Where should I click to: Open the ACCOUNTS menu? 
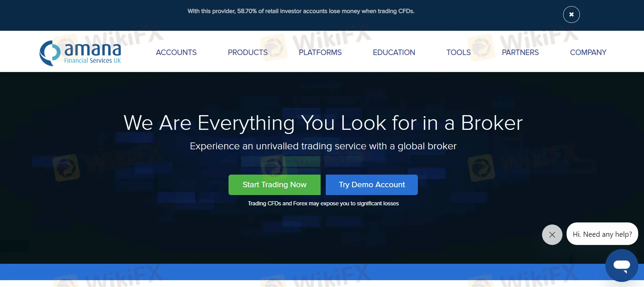176,52
